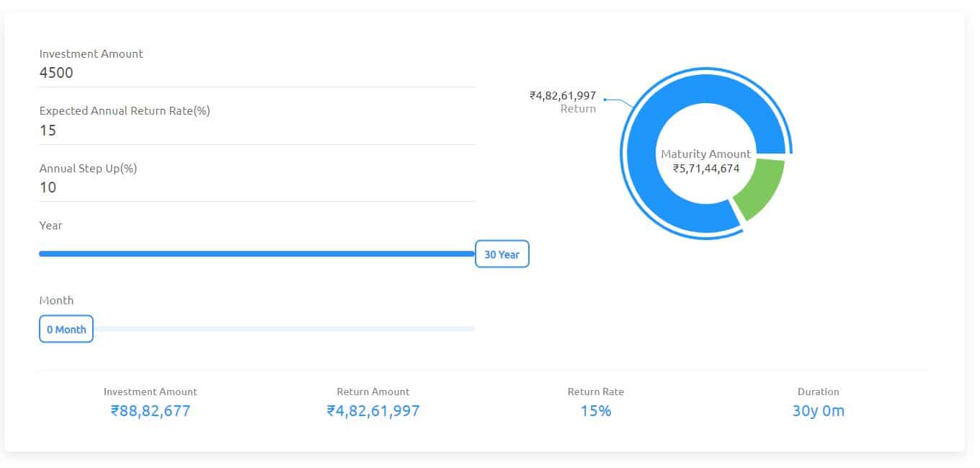Click the 0 Month slider handle
The image size is (980, 468).
[x=66, y=329]
